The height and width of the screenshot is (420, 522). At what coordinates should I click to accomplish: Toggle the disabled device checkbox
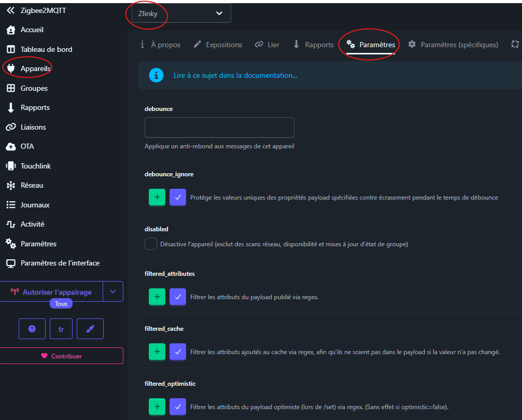(x=151, y=244)
